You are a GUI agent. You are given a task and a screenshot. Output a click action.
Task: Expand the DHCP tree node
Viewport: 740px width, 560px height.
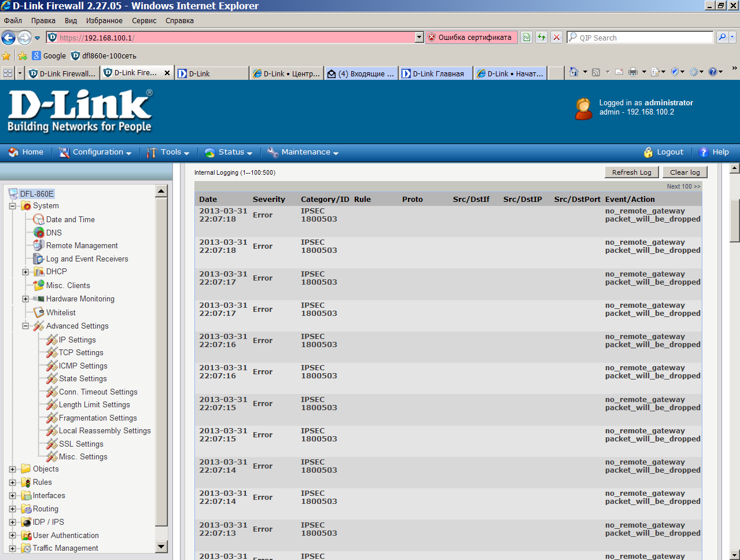pyautogui.click(x=25, y=272)
